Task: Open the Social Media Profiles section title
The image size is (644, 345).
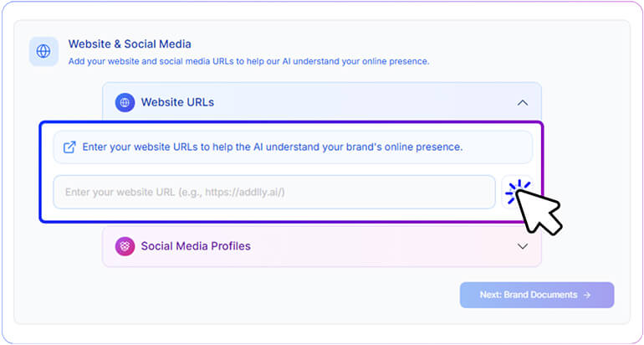Action: 196,246
